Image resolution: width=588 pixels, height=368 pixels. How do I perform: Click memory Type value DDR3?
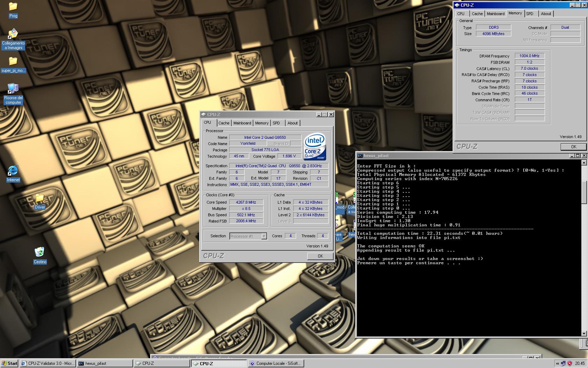point(493,27)
